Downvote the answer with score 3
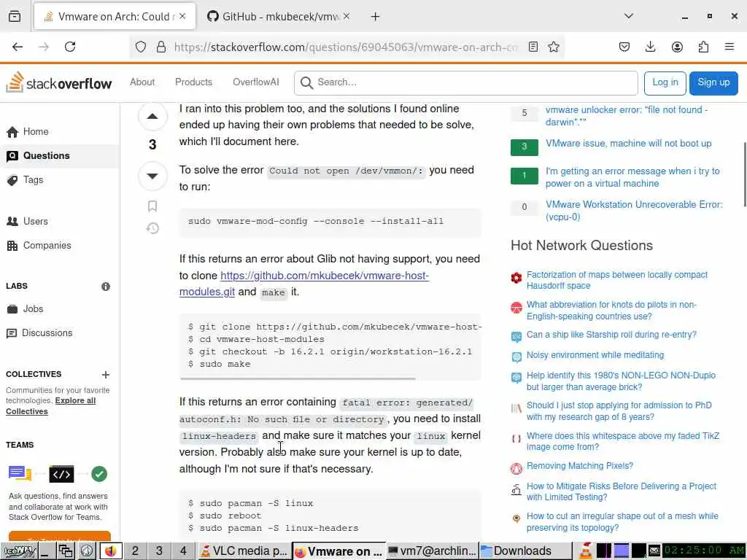Screen dimensions: 747x560 [x=152, y=176]
